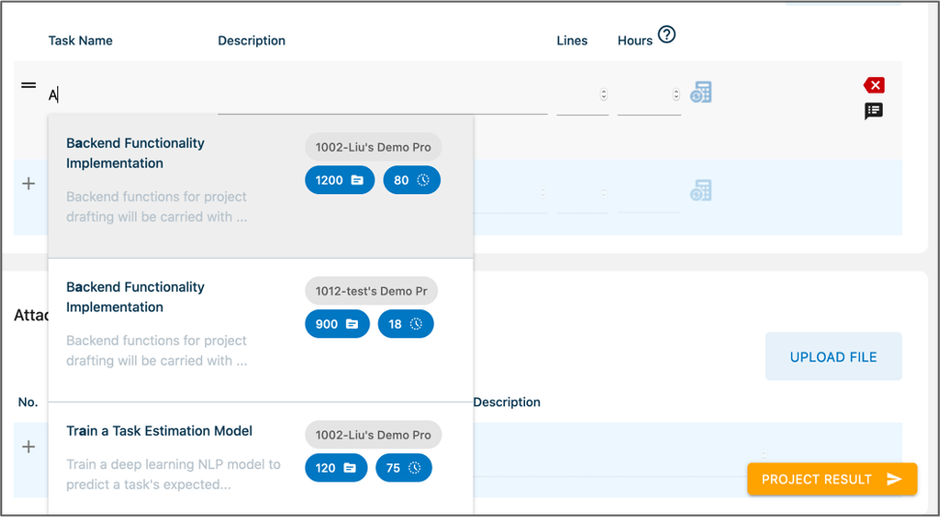Screen dimensions: 940x517
Task: Delete the task row with red remove icon
Action: (874, 85)
